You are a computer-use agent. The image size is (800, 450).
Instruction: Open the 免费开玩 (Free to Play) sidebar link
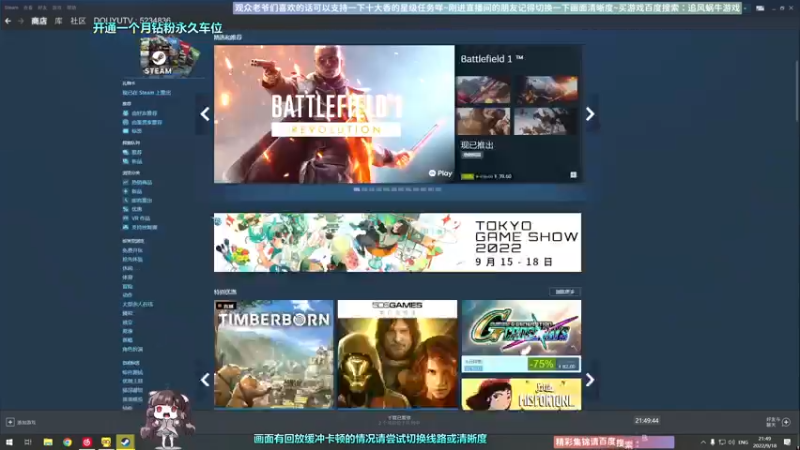tap(133, 251)
